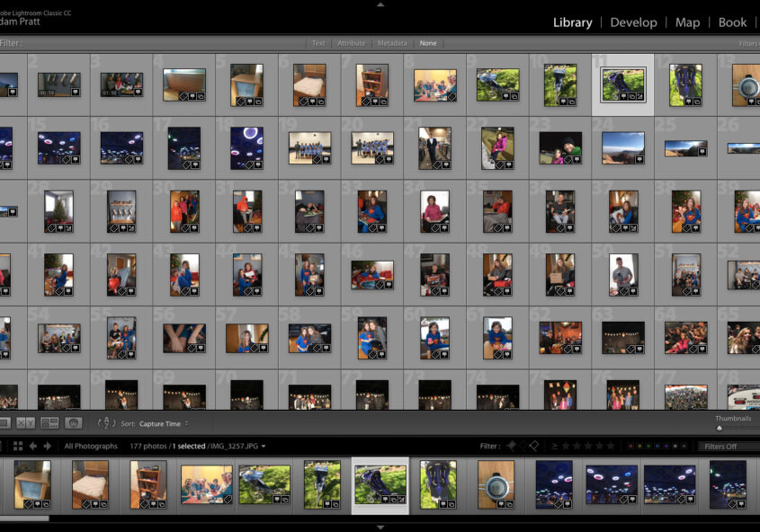
Task: Open the Sort Capture Time dropdown
Action: (164, 423)
